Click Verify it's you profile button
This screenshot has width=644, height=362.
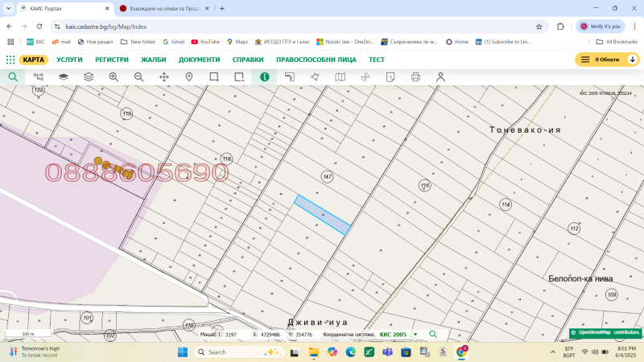pyautogui.click(x=600, y=27)
